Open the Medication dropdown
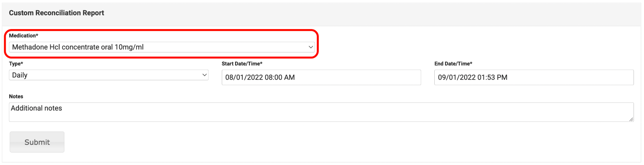 [161, 47]
